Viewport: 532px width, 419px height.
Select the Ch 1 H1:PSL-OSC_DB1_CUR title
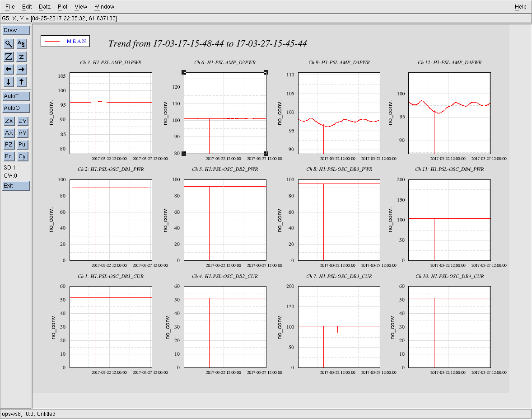point(111,276)
